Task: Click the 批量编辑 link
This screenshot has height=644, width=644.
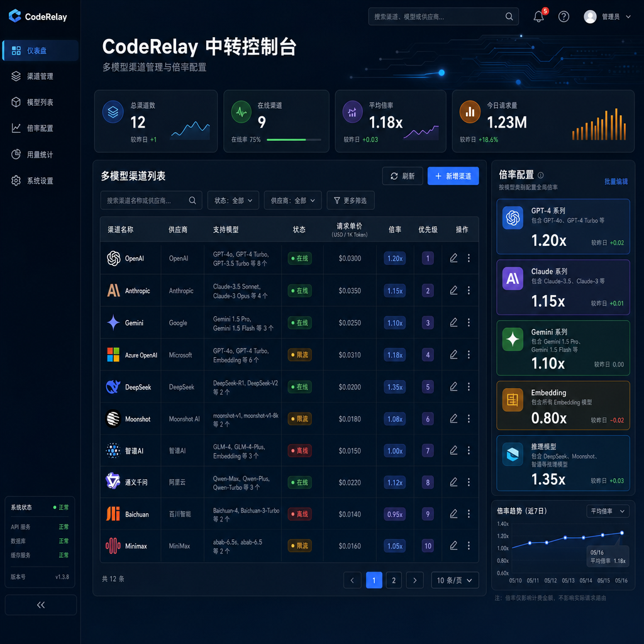Action: [x=616, y=181]
